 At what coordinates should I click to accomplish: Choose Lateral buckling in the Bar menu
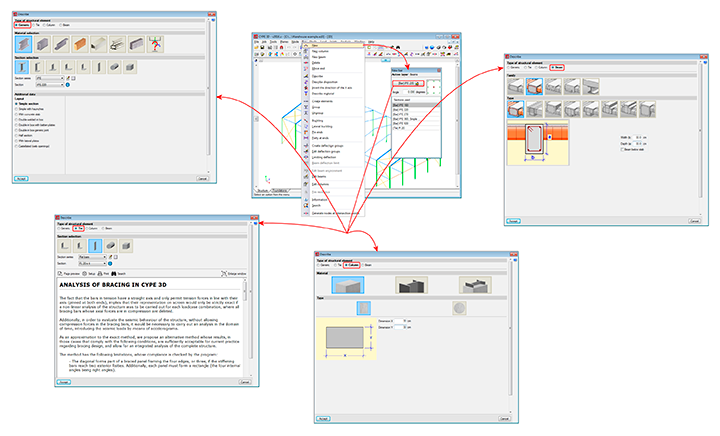tap(322, 126)
